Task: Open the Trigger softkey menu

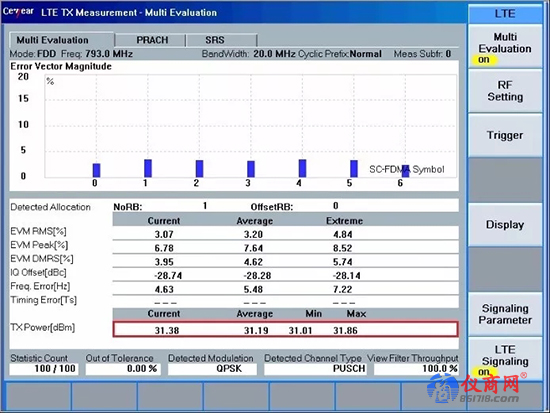Action: pyautogui.click(x=505, y=135)
